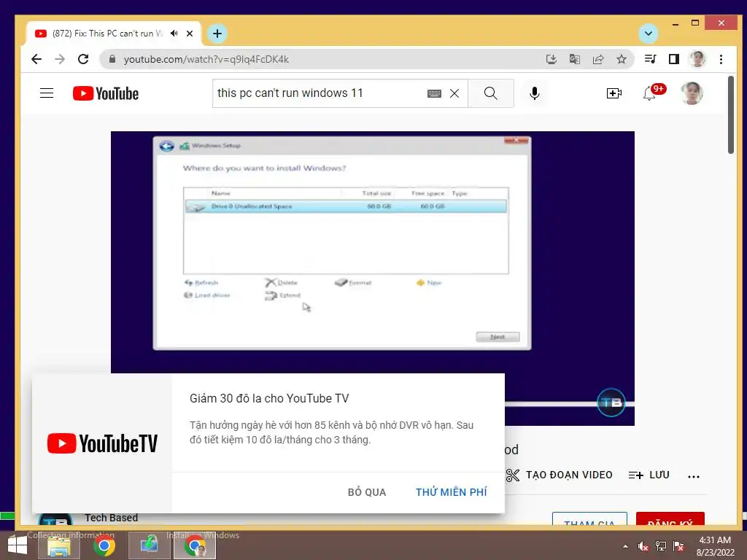Go back with the browser back arrow
This screenshot has height=560, width=747.
(36, 59)
